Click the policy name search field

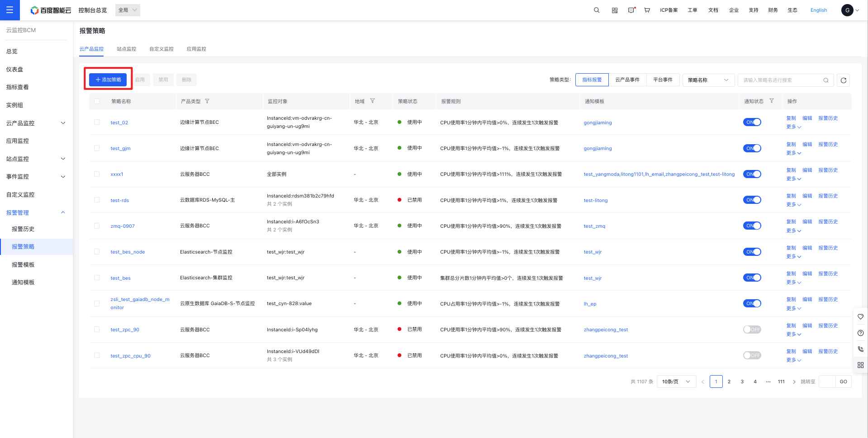tap(786, 80)
